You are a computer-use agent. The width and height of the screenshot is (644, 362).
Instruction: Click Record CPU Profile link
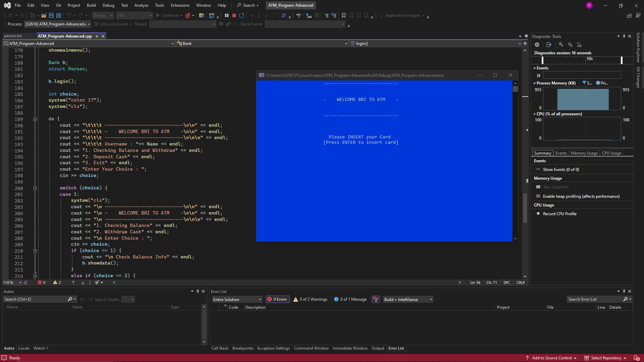tap(559, 214)
